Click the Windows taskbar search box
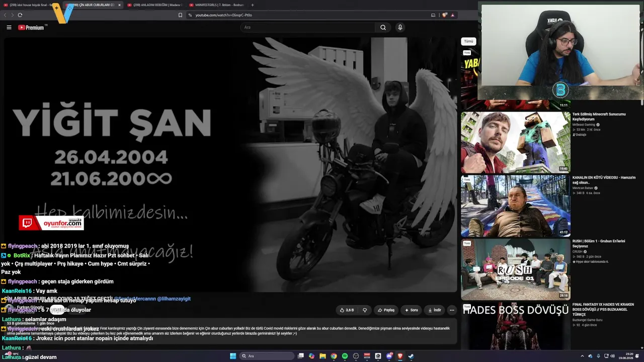The width and height of the screenshot is (644, 362). (267, 356)
